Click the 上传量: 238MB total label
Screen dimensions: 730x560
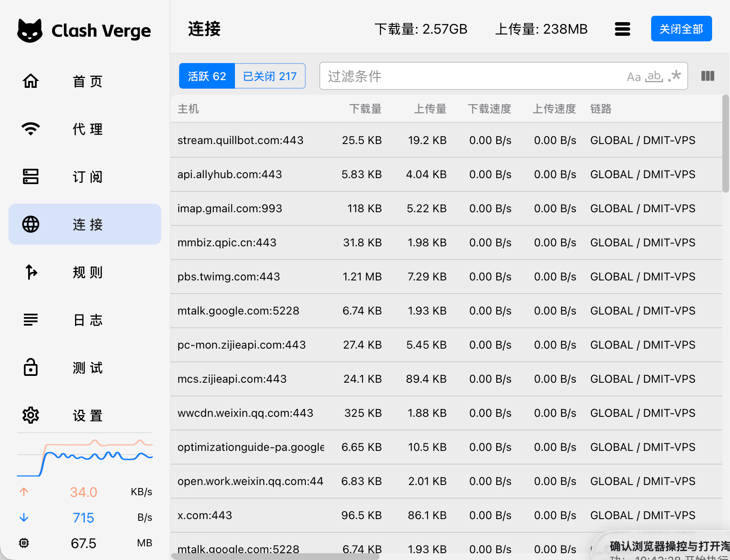pyautogui.click(x=542, y=29)
